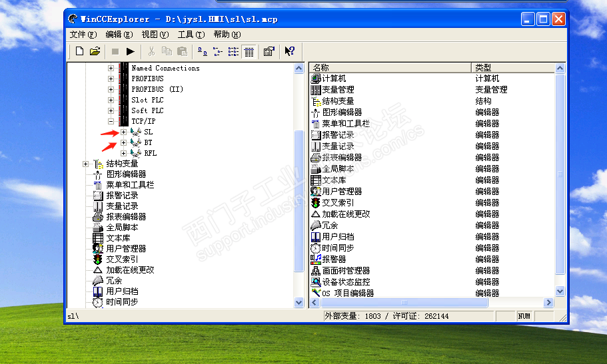Screen dimensions: 607x364
Task: Switch to list view
Action: click(233, 51)
